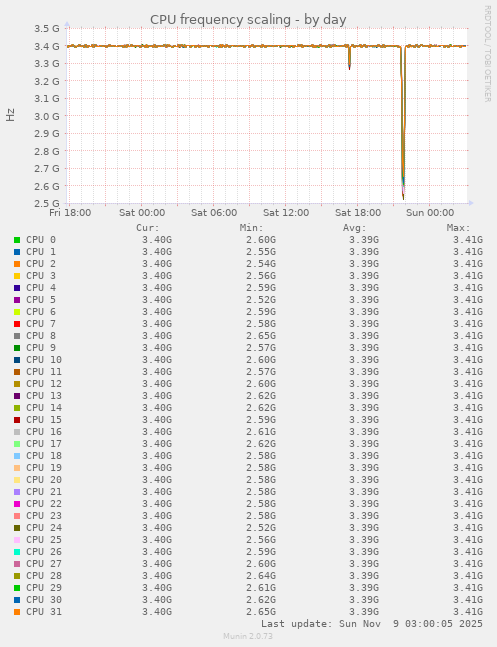Click the blue CPU 1 color swatch
Image resolution: width=497 pixels, height=647 pixels.
coord(17,252)
